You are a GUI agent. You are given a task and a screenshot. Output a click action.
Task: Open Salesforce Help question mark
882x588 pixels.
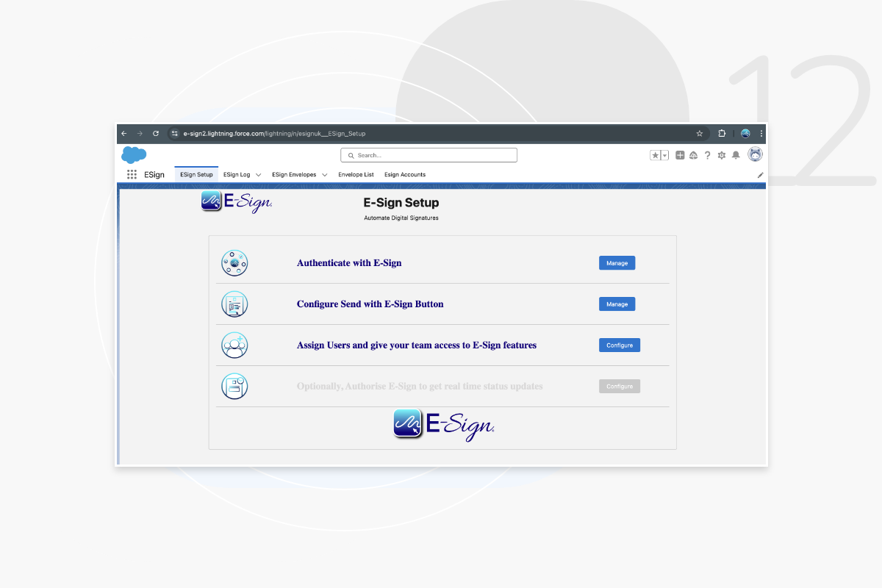click(707, 155)
